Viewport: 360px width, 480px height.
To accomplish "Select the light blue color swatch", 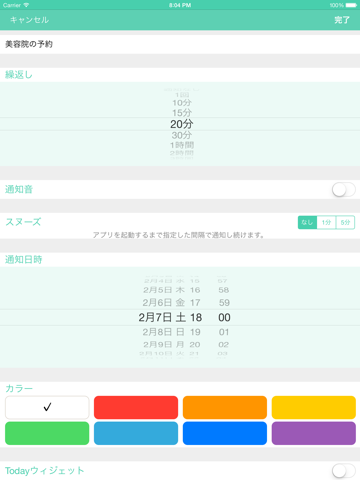I will pyautogui.click(x=136, y=433).
